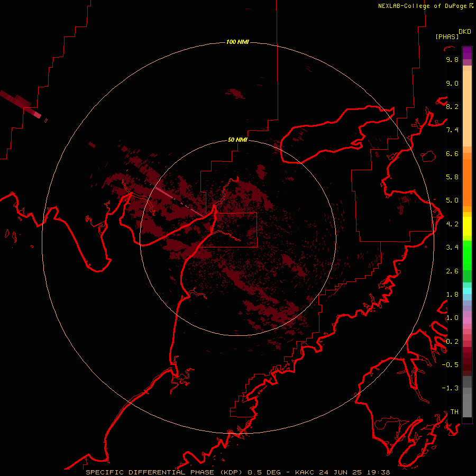
Task: Click the 50 NMI range ring label
Action: pos(237,140)
